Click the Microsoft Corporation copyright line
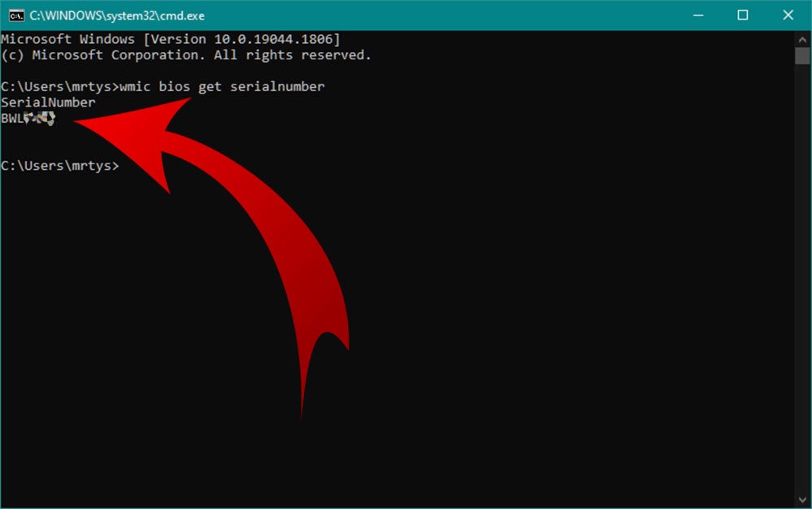This screenshot has width=812, height=509. (x=186, y=55)
